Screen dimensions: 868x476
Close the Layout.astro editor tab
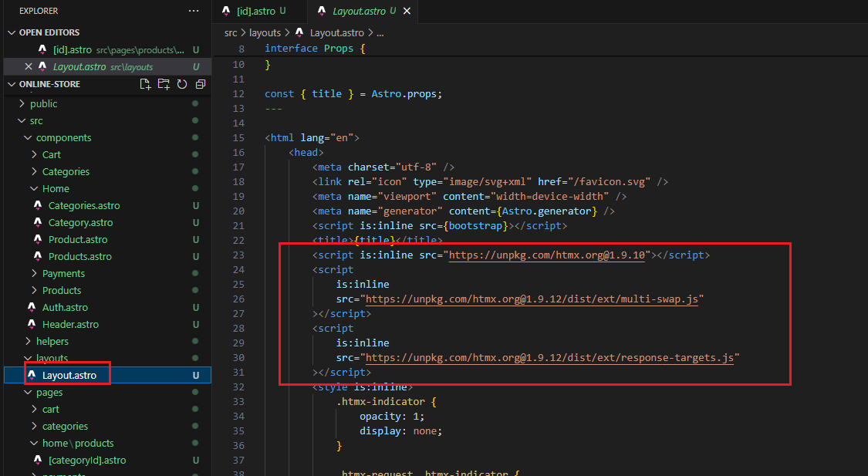407,11
